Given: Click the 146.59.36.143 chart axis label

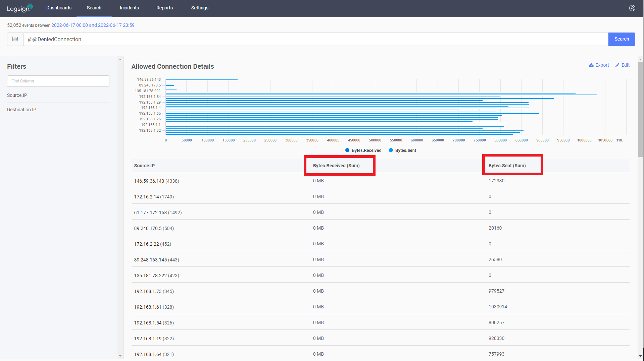Looking at the screenshot, I should click(149, 79).
